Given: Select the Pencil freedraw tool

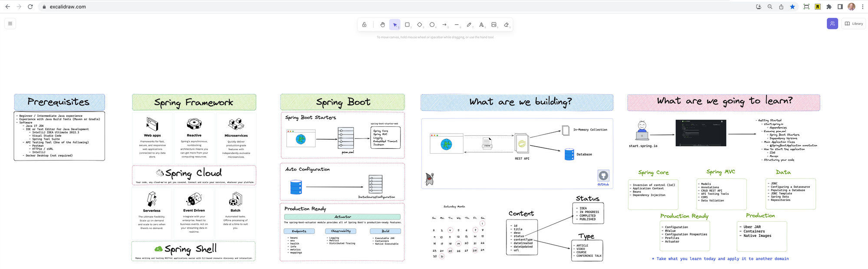Looking at the screenshot, I should pos(469,25).
